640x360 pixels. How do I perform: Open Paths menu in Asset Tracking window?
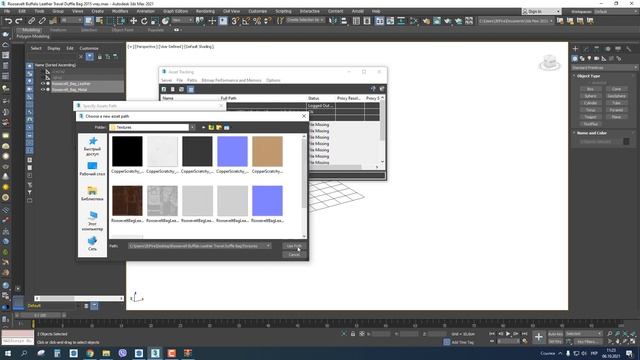tap(192, 80)
